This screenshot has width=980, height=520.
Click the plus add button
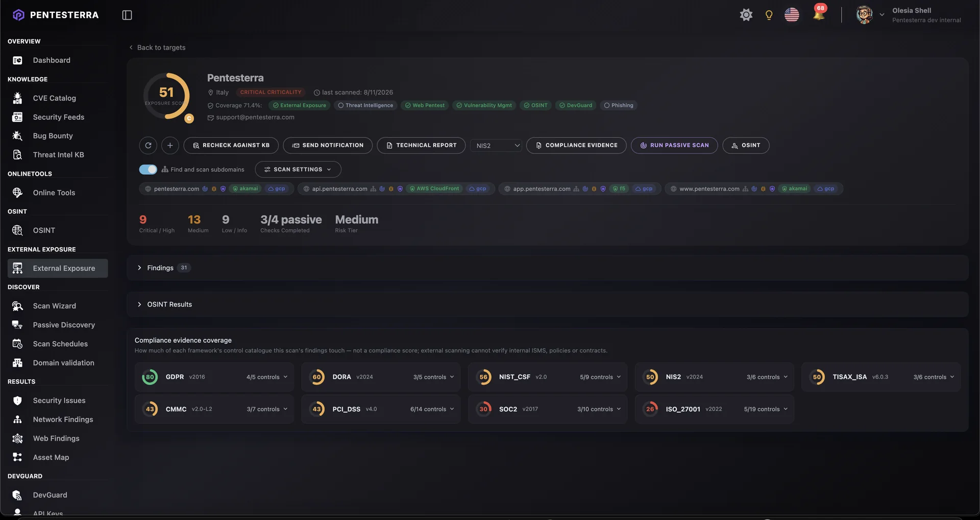pyautogui.click(x=170, y=146)
